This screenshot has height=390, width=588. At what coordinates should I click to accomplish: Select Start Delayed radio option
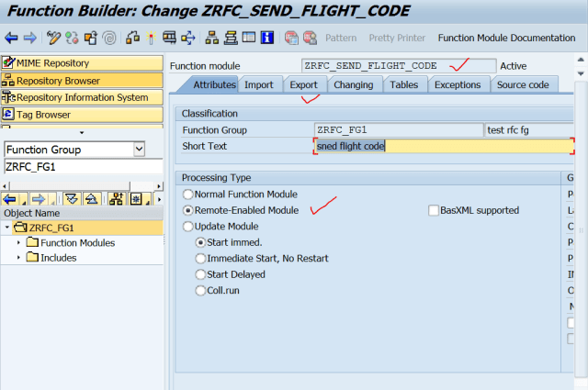pyautogui.click(x=200, y=274)
